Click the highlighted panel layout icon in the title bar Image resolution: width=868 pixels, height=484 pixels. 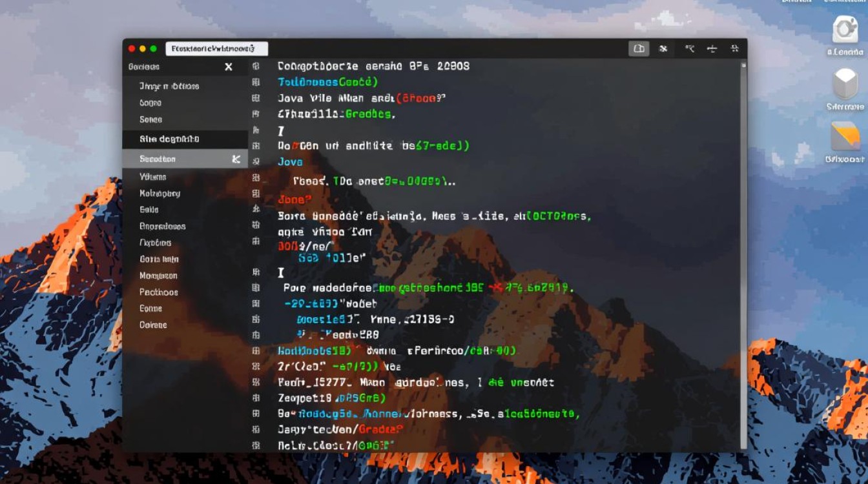coord(639,48)
